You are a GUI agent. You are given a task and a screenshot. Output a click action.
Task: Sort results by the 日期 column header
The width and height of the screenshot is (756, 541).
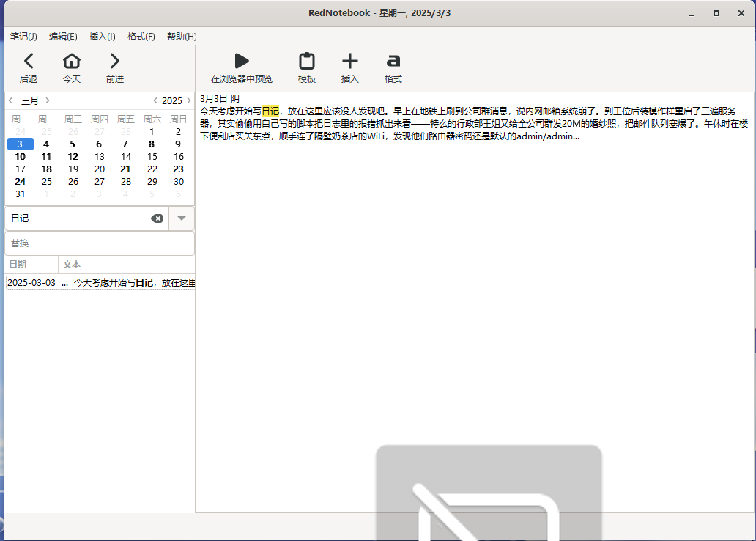point(31,265)
